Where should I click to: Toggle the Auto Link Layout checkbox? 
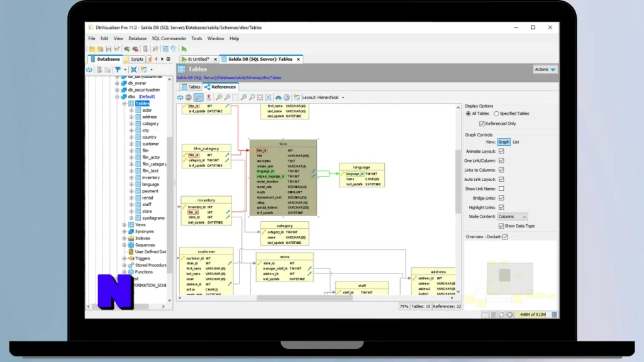coord(501,179)
